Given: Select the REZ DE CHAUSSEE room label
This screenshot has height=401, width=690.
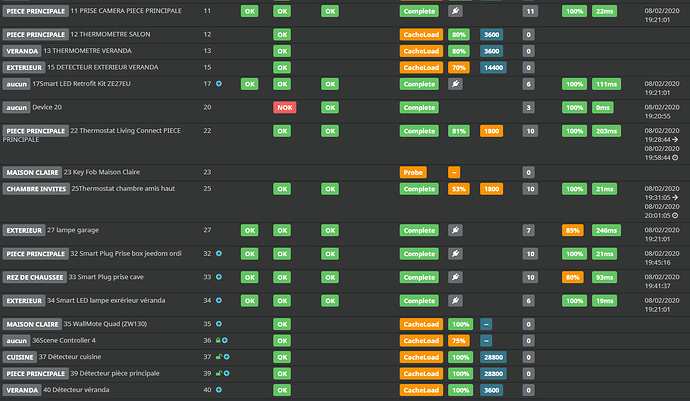Looking at the screenshot, I should coord(34,277).
